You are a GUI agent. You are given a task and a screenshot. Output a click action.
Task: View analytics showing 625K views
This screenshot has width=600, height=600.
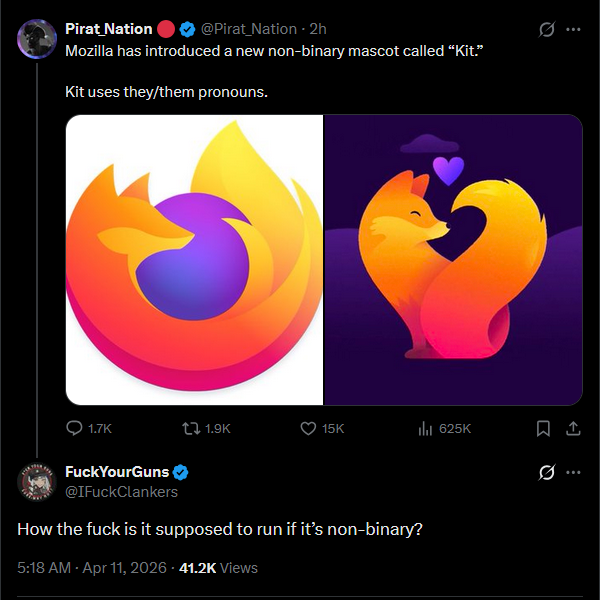coord(424,428)
